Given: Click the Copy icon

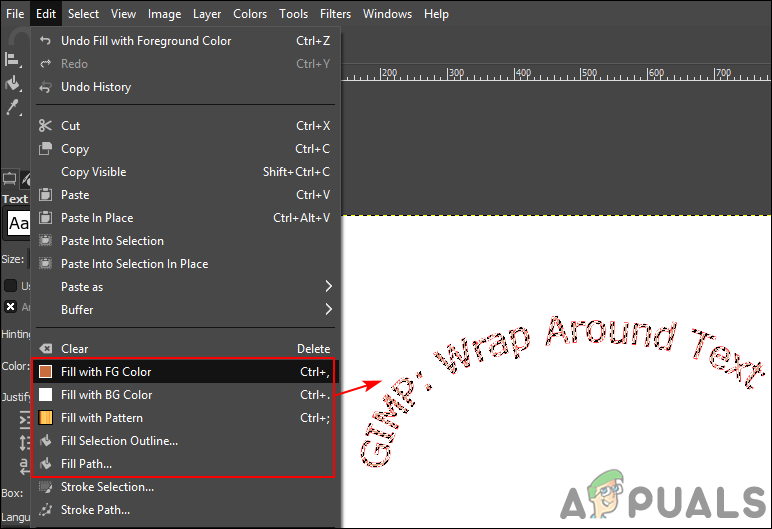Looking at the screenshot, I should [45, 149].
